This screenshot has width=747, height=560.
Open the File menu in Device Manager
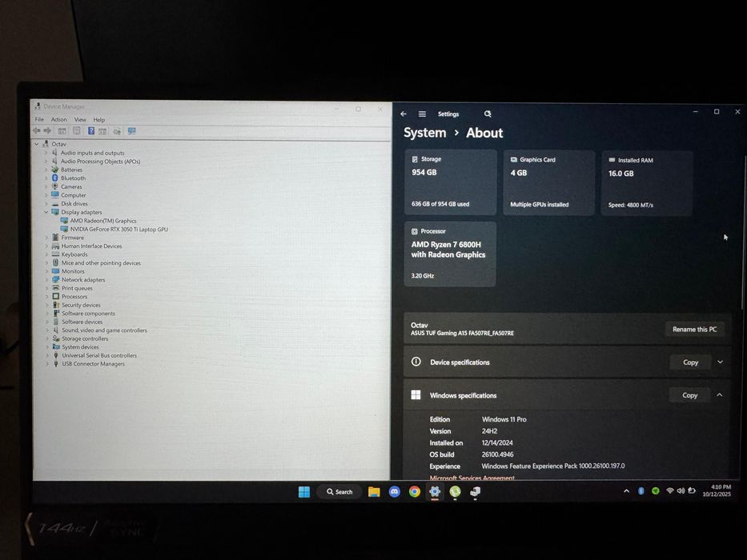[x=39, y=119]
